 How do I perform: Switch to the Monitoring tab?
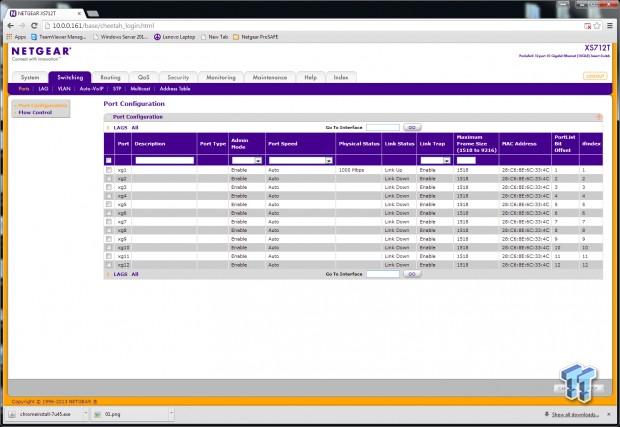click(x=221, y=77)
